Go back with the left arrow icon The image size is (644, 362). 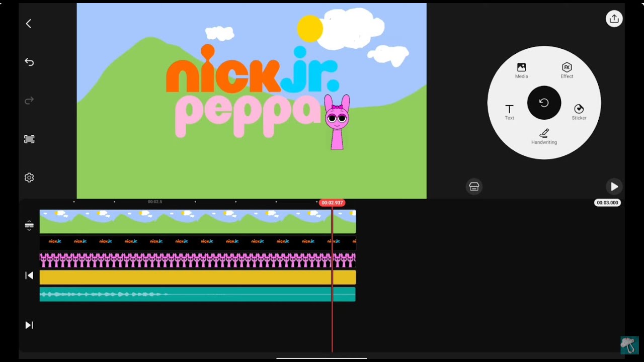pos(29,24)
